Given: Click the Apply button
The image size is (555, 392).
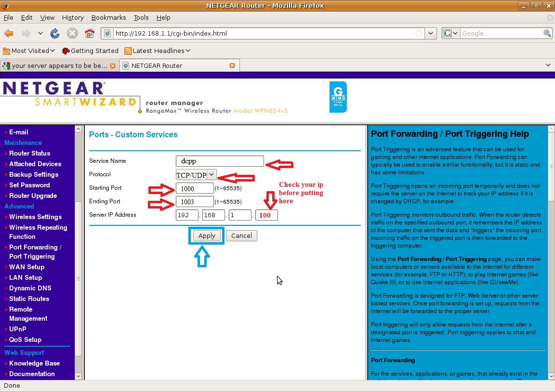Looking at the screenshot, I should point(207,235).
